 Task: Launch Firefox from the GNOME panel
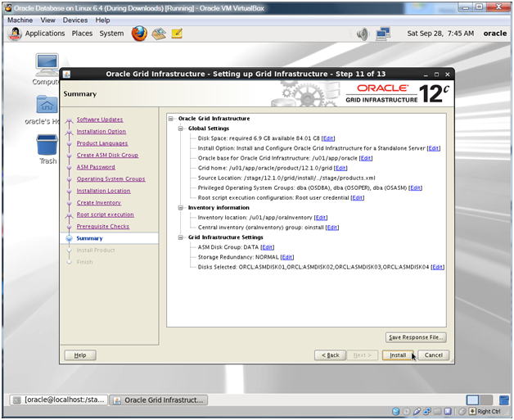[x=140, y=34]
